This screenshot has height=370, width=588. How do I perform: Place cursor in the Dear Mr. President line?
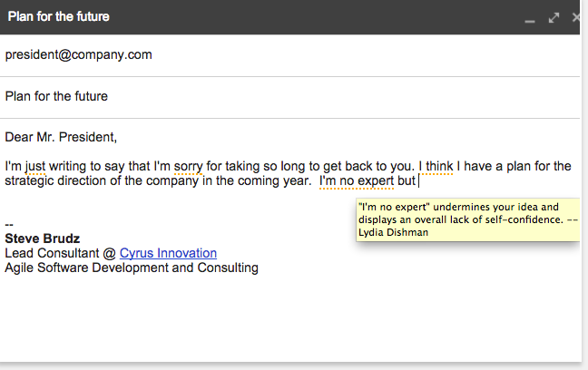click(61, 137)
